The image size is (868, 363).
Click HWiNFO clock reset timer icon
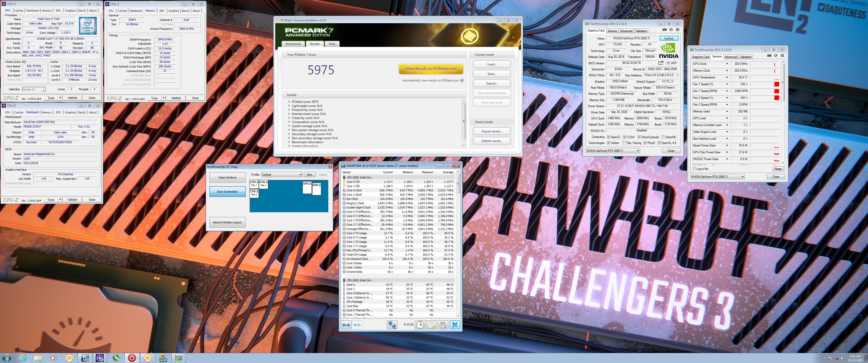(420, 325)
